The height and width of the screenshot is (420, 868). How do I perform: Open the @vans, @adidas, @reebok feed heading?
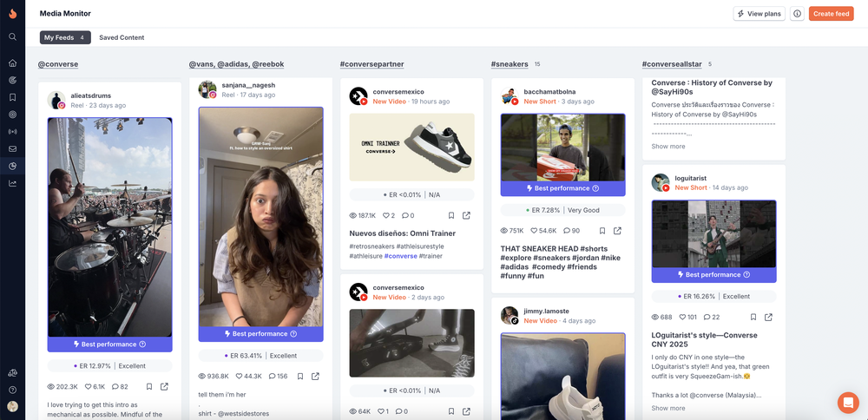coord(237,64)
